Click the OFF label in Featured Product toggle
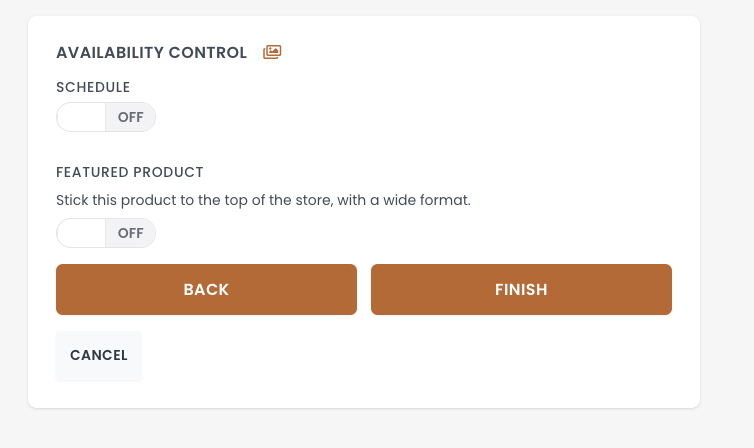This screenshot has width=754, height=448. click(131, 233)
